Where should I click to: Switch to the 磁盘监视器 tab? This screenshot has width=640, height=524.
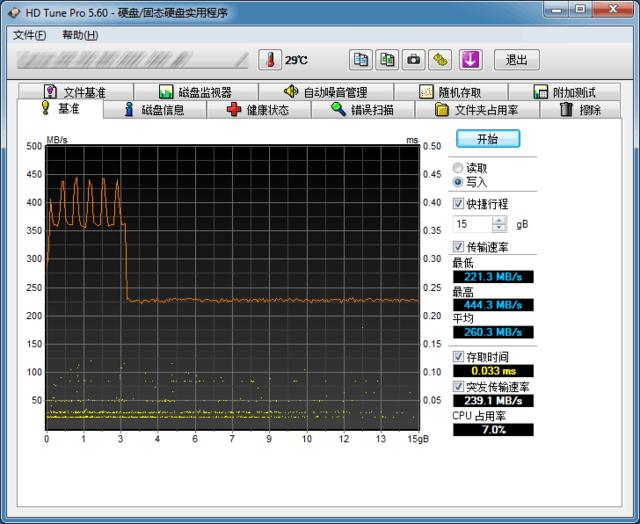click(x=195, y=92)
